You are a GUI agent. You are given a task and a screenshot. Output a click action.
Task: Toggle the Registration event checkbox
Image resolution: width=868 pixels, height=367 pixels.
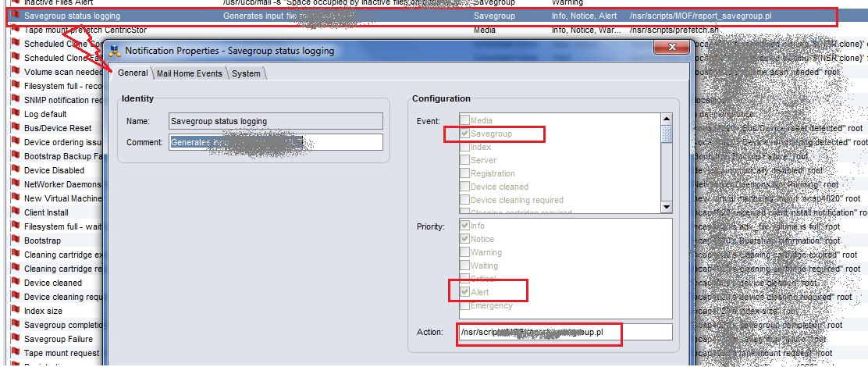click(464, 173)
